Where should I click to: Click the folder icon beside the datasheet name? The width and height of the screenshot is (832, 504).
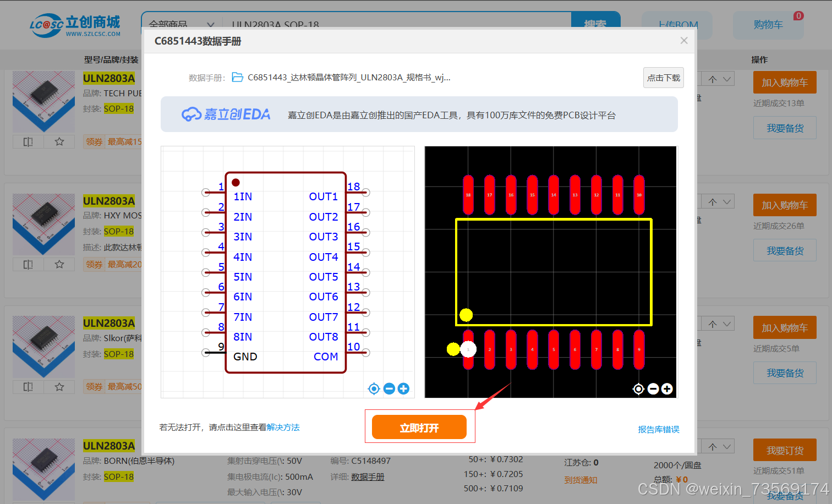[238, 78]
